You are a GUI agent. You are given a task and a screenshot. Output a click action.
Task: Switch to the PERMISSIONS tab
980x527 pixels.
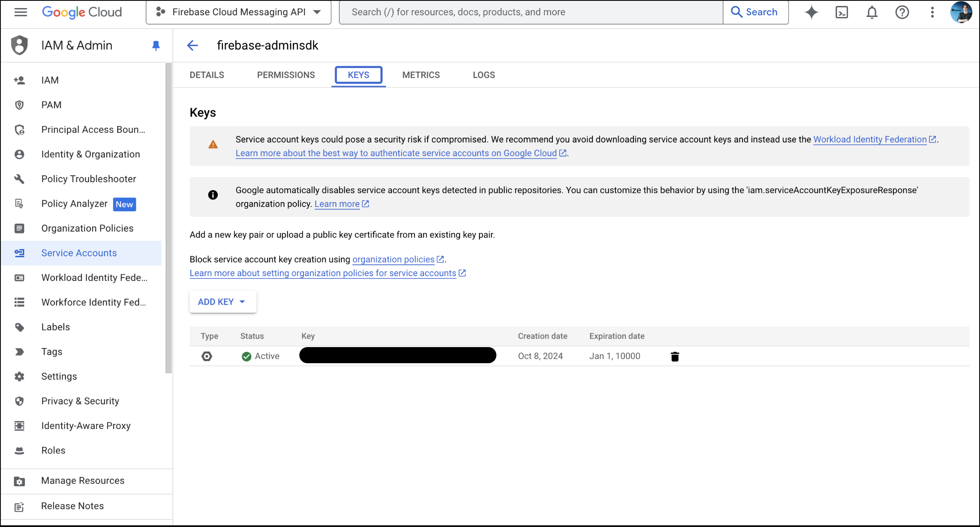[x=286, y=75]
